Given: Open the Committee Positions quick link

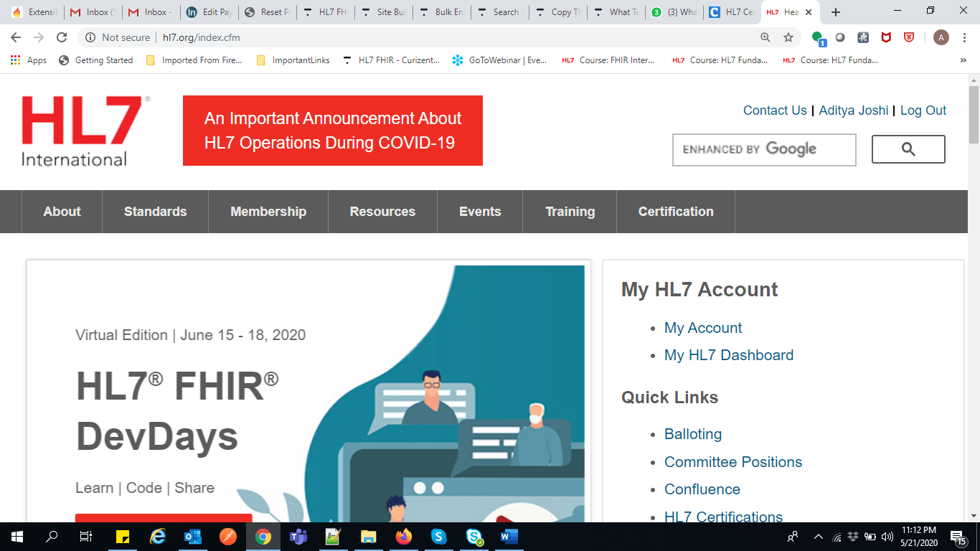Looking at the screenshot, I should point(733,462).
